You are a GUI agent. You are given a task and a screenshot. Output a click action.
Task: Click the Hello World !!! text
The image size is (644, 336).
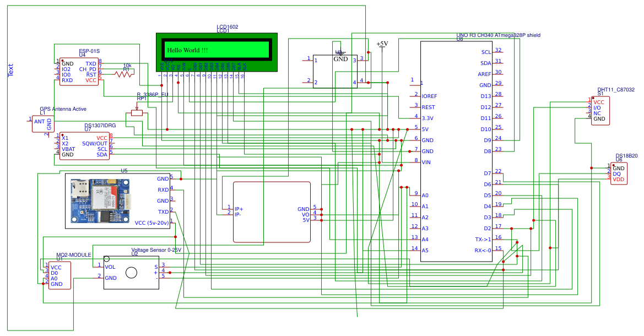click(187, 50)
